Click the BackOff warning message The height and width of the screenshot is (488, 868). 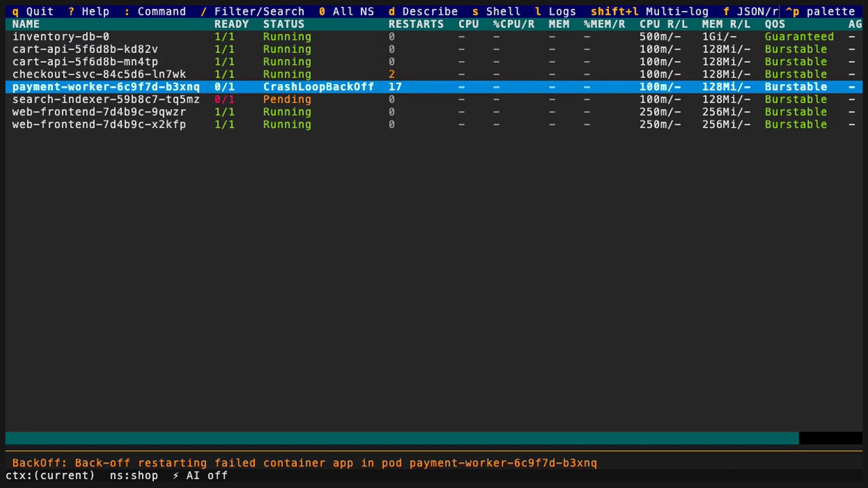[x=304, y=463]
